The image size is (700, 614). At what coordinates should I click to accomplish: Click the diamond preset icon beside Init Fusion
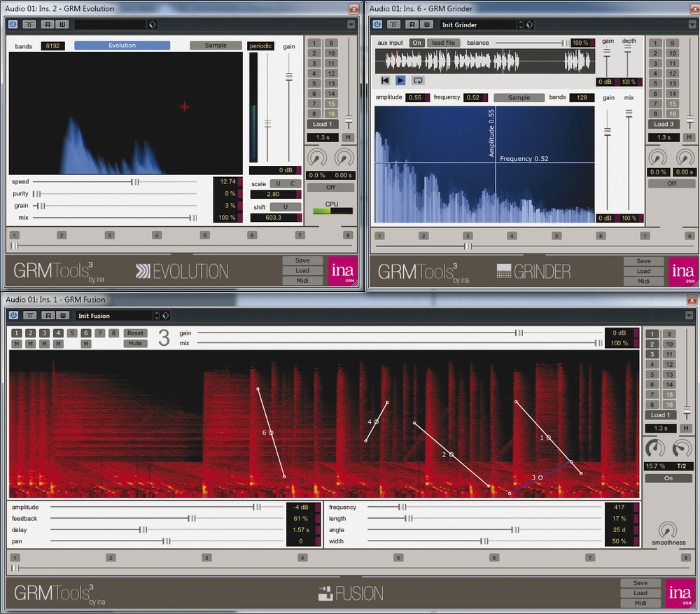tap(166, 315)
